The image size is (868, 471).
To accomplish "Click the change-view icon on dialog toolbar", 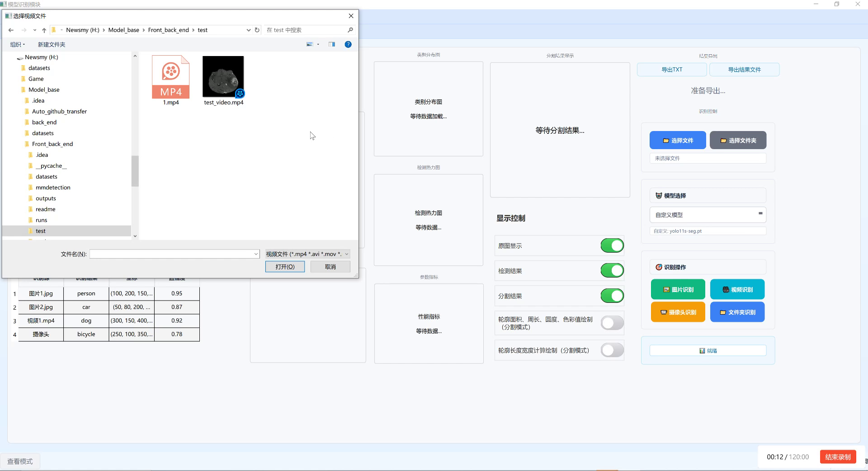I will pyautogui.click(x=310, y=44).
